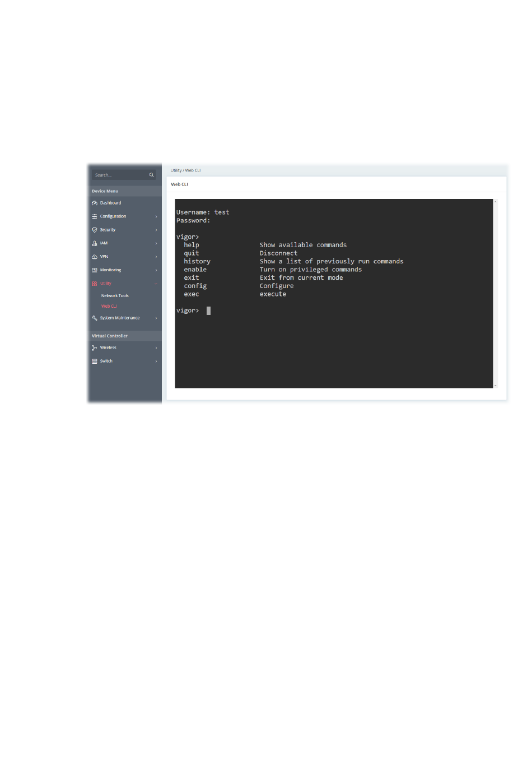Click 'Disconnect' description in terminal

(278, 253)
